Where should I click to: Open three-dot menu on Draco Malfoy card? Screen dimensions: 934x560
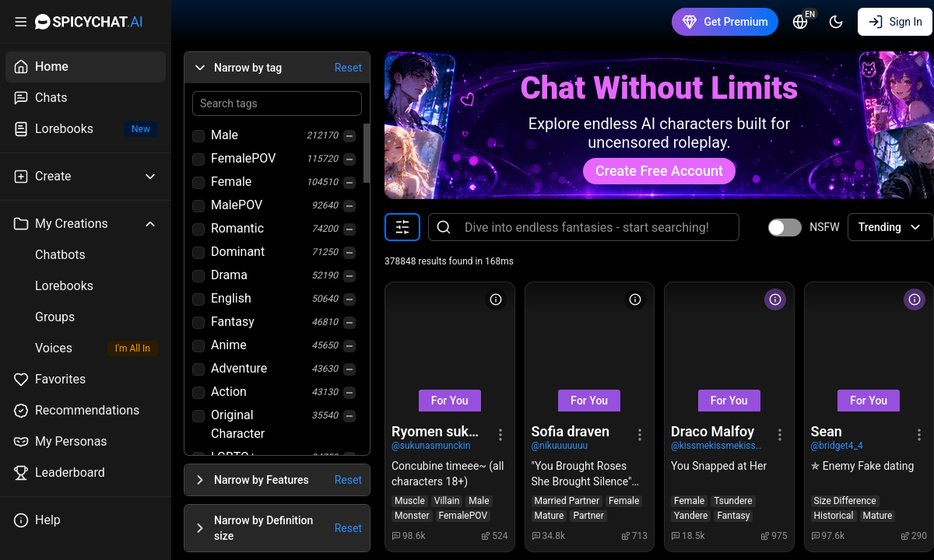click(780, 435)
